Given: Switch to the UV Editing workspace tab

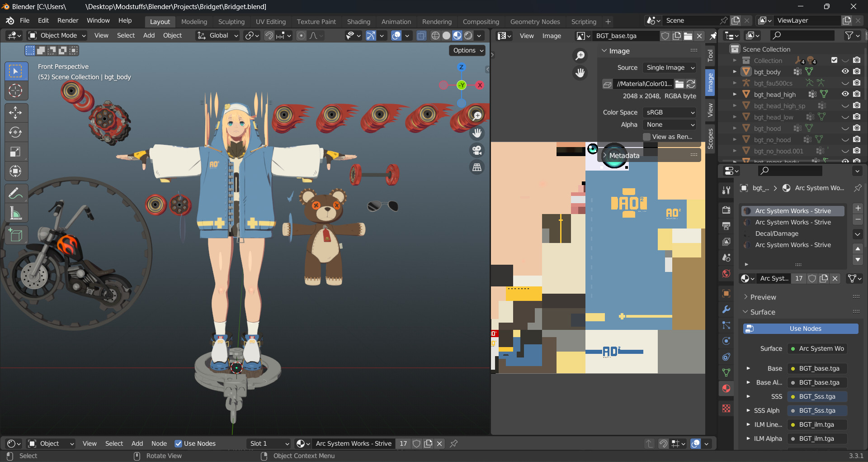Looking at the screenshot, I should (271, 21).
